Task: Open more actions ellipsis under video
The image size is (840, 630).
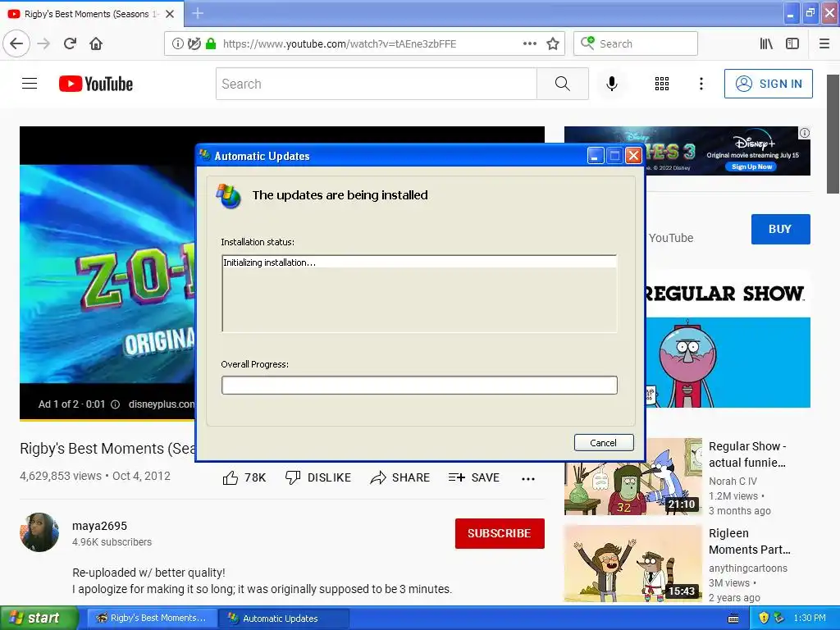Action: tap(528, 478)
